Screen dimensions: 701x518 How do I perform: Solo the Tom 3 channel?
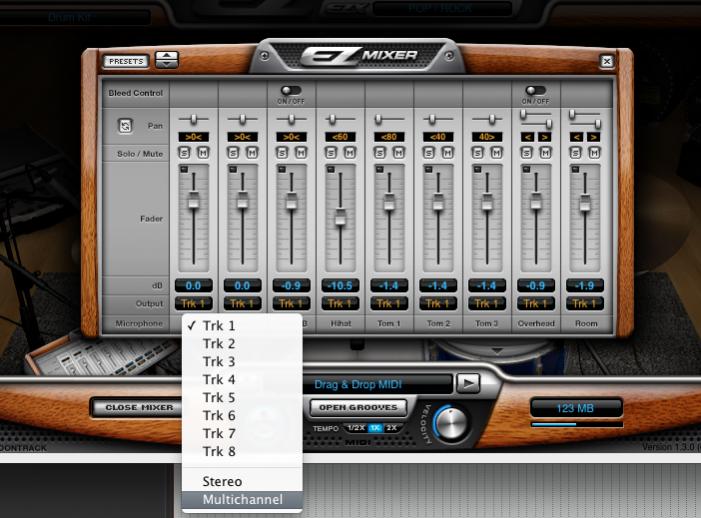coord(477,153)
